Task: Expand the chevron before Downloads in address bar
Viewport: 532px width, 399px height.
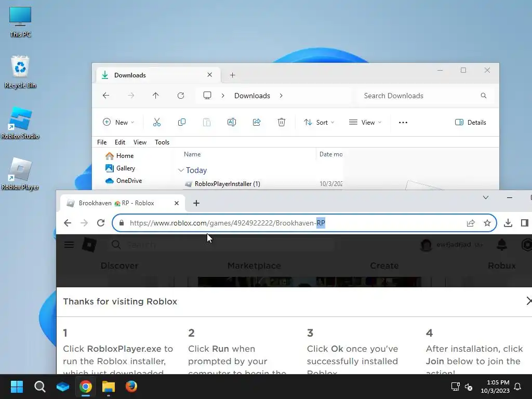Action: point(223,96)
